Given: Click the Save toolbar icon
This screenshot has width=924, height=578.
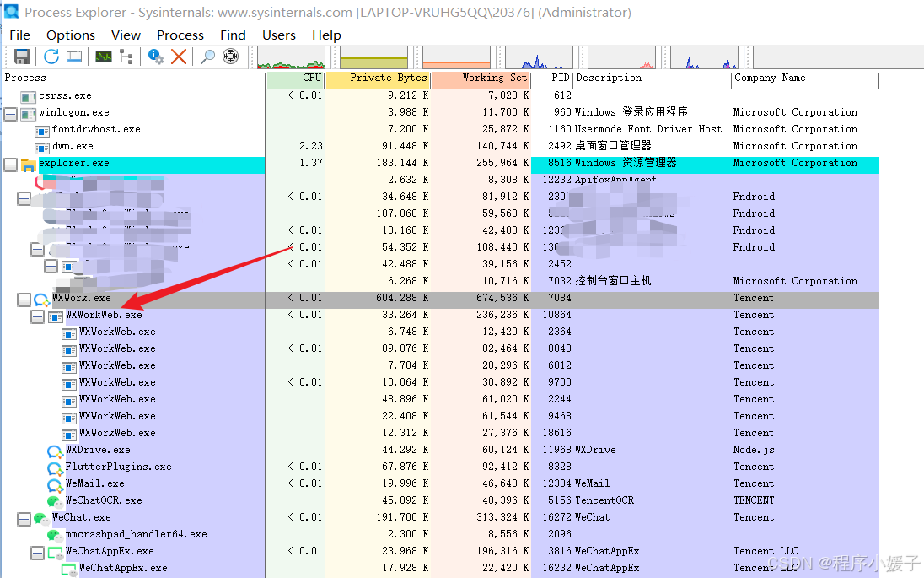Looking at the screenshot, I should (x=22, y=57).
